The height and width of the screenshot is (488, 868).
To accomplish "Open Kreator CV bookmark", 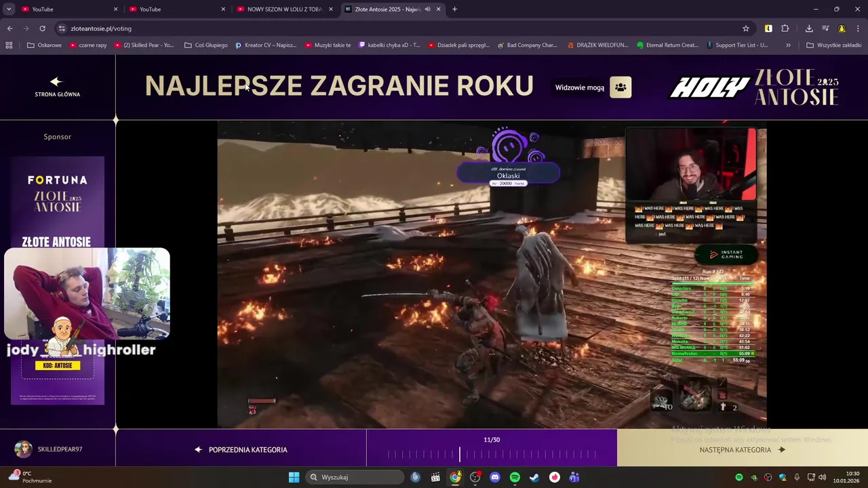I will point(266,45).
